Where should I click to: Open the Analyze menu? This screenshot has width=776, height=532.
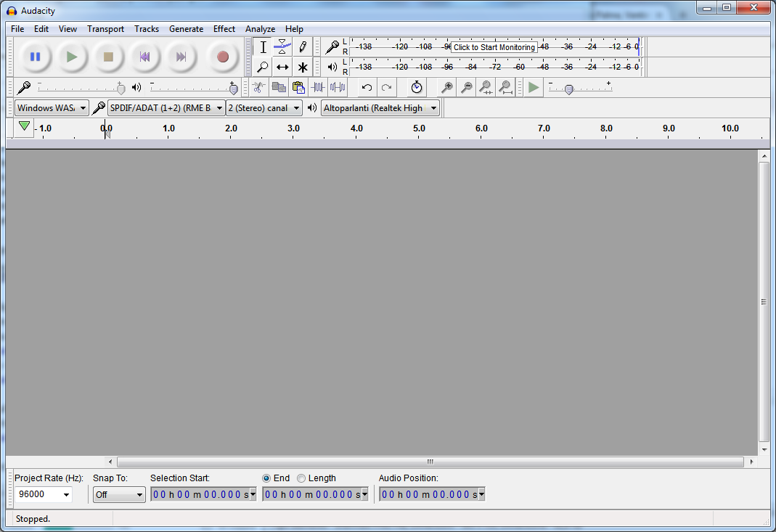tap(260, 29)
